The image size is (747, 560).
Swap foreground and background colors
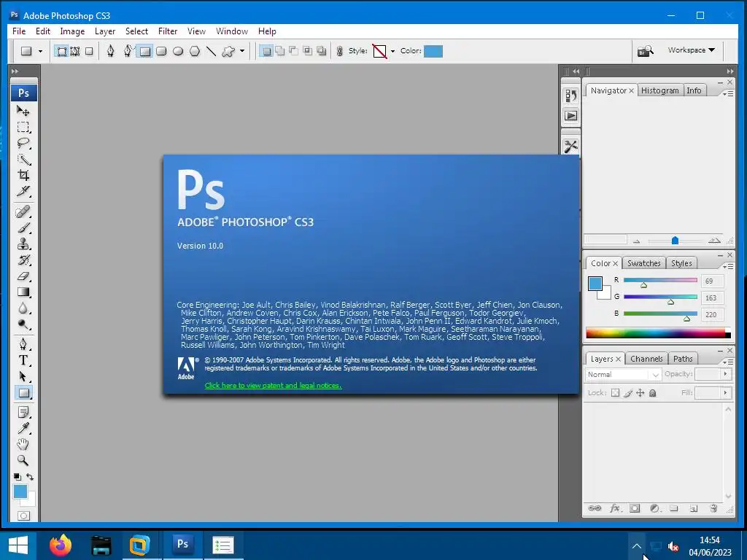coord(30,477)
